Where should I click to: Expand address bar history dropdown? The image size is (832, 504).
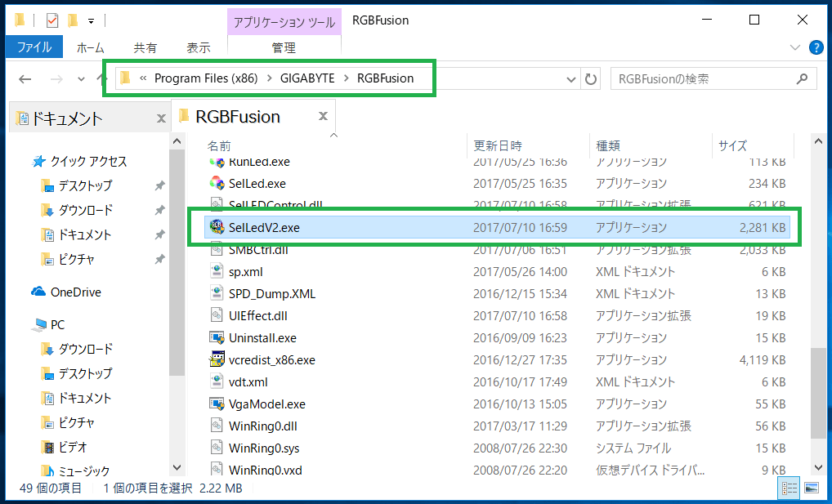click(x=571, y=79)
